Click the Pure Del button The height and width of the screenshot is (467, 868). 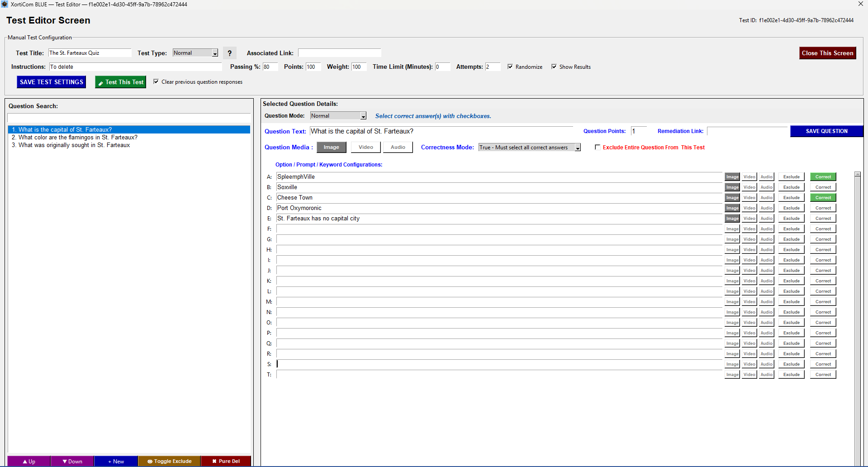point(226,461)
